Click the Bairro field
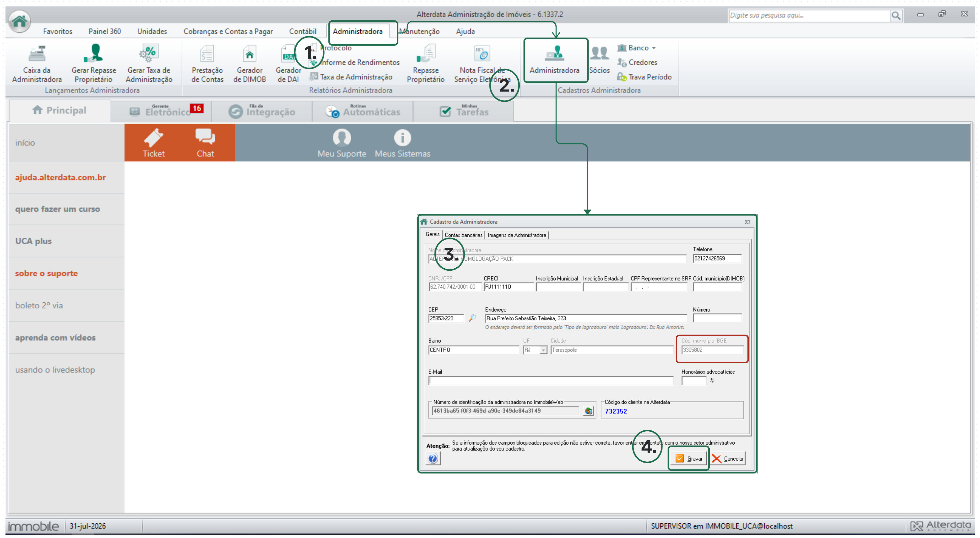The image size is (980, 538). 474,350
